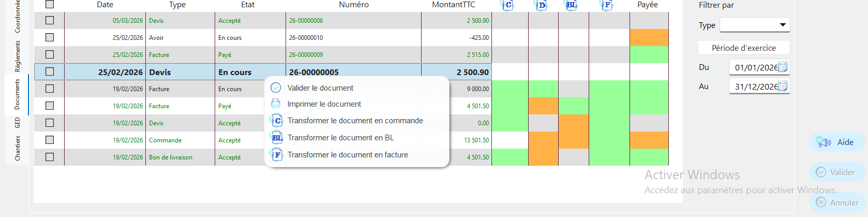Viewport: 868px width, 218px height.
Task: Click BL icon for Transformer en BL
Action: point(277,138)
